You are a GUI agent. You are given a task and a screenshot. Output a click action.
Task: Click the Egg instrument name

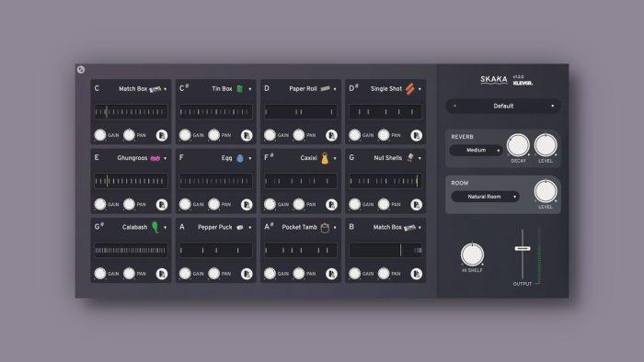(x=226, y=158)
